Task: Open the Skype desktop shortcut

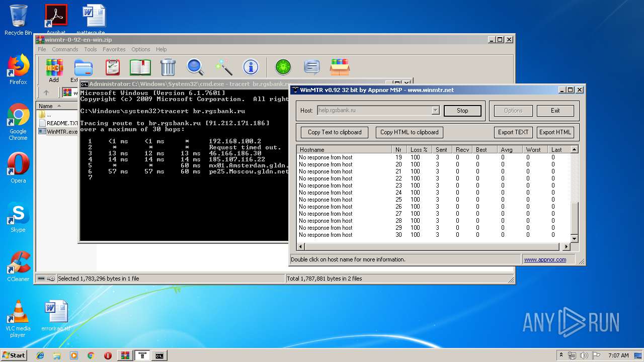Action: tap(18, 217)
